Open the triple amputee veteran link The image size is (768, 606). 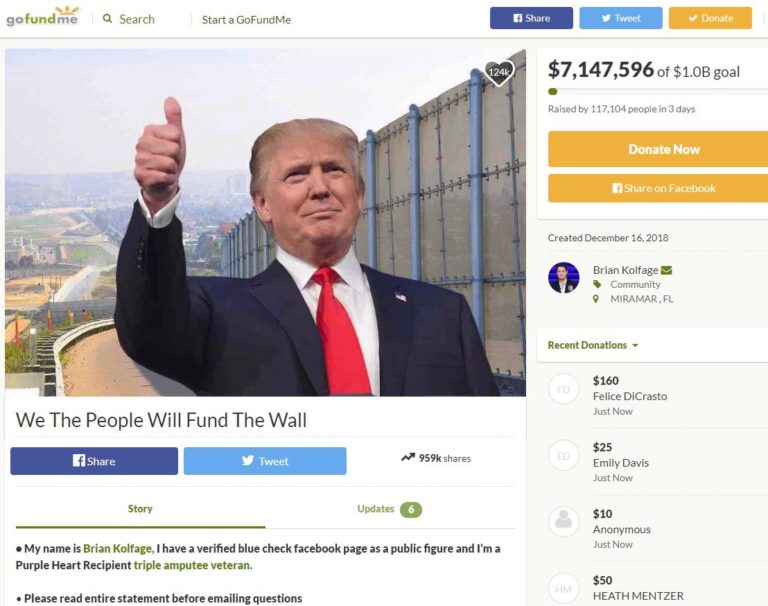tap(193, 565)
